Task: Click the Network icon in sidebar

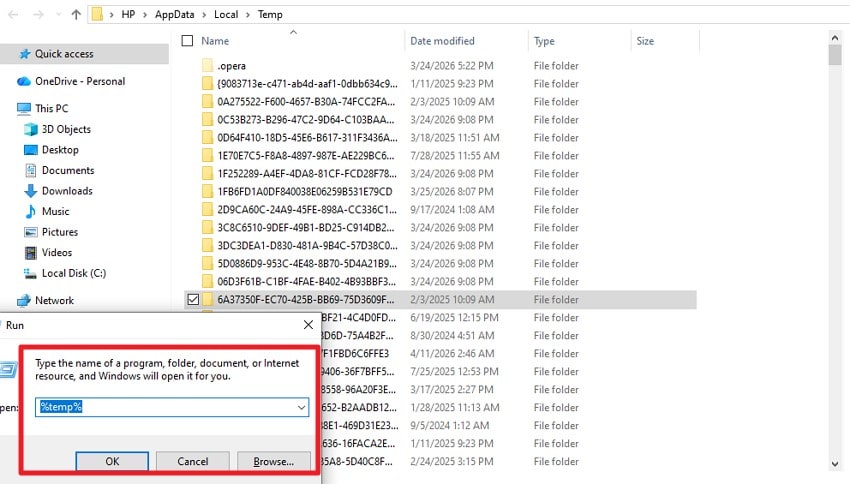Action: pos(24,301)
